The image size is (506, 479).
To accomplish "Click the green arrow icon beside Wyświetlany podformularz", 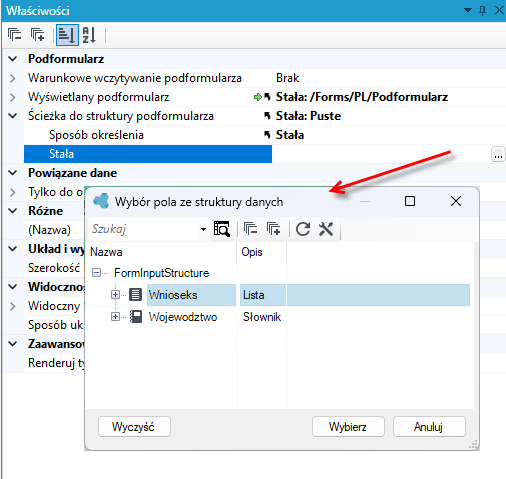I will click(x=257, y=97).
